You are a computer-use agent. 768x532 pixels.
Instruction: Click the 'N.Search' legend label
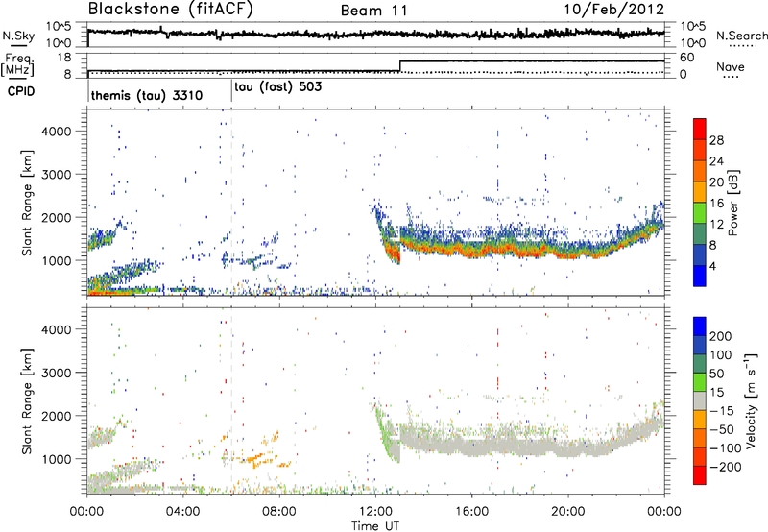741,36
